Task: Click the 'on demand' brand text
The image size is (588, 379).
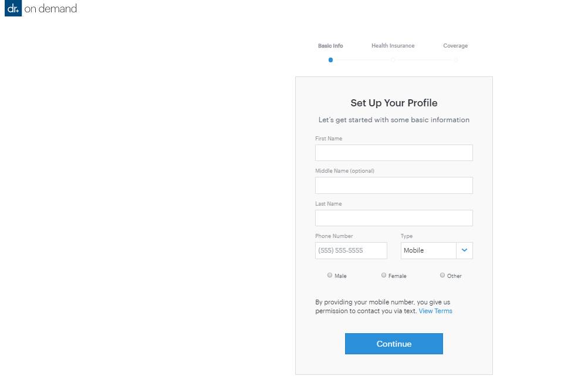Action: [50, 9]
